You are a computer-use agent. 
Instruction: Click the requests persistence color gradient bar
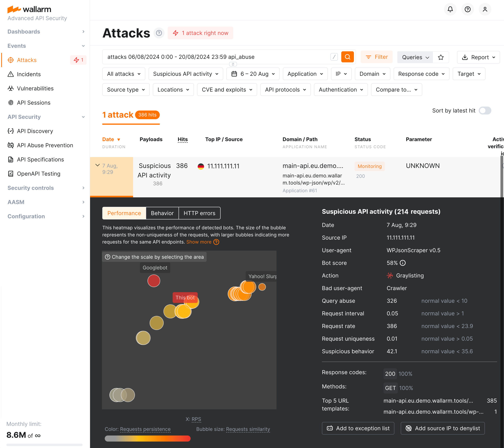click(x=148, y=438)
